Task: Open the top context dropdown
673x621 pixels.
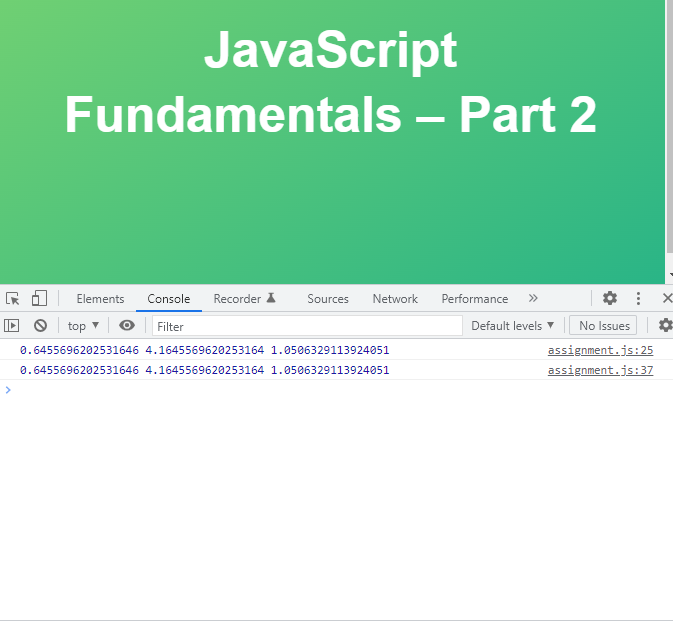Action: tap(83, 326)
